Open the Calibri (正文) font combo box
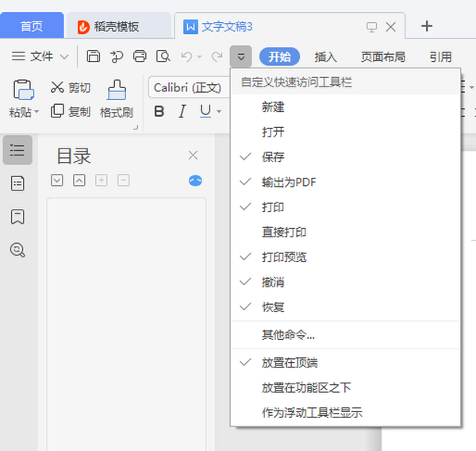Image resolution: width=476 pixels, height=451 pixels. pos(189,87)
